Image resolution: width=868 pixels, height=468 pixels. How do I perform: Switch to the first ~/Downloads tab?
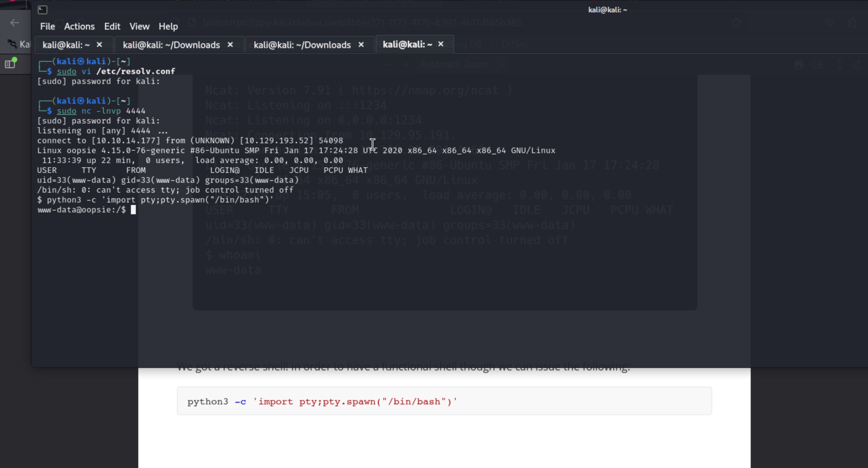pyautogui.click(x=171, y=45)
